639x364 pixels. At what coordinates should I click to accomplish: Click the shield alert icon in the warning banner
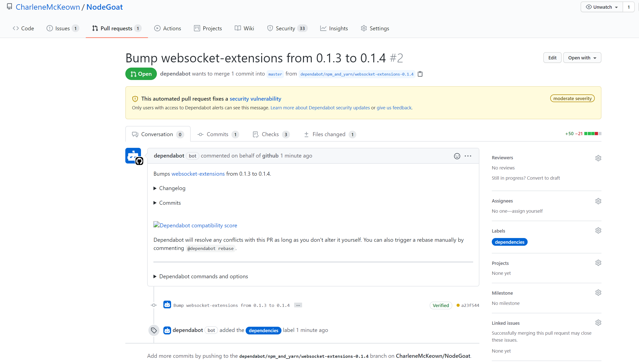coord(135,99)
